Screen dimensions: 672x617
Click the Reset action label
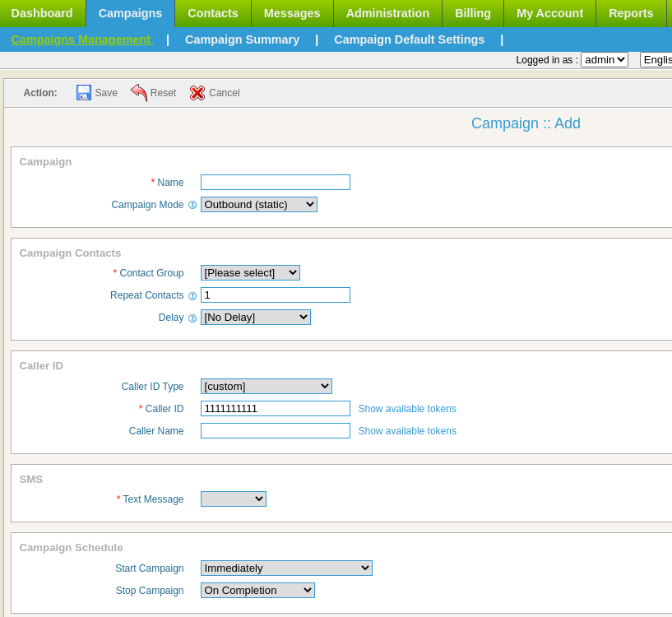[164, 93]
